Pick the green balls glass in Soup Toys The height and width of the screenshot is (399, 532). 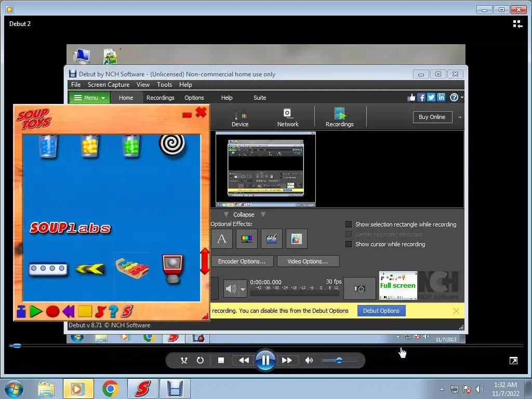click(131, 146)
